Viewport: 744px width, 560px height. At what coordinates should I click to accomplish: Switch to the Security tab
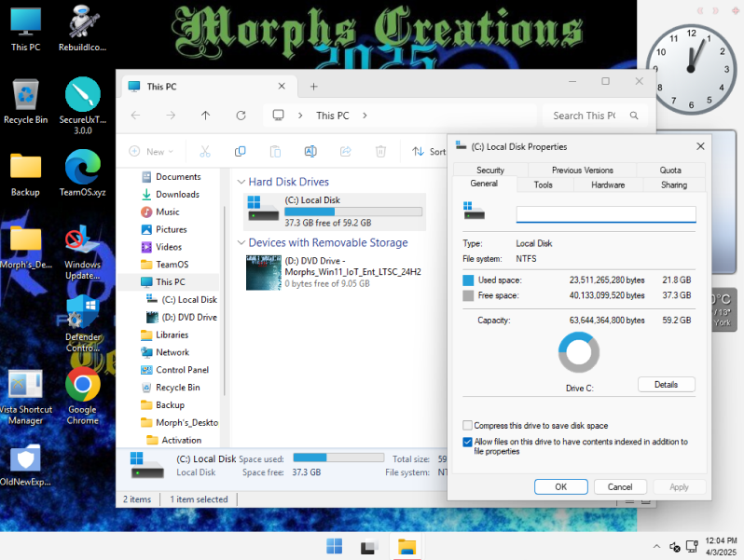click(490, 170)
